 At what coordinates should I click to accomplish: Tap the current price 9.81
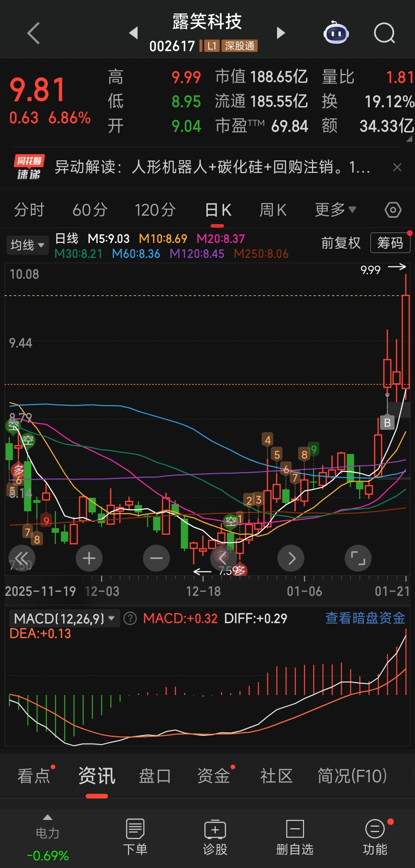[x=37, y=90]
